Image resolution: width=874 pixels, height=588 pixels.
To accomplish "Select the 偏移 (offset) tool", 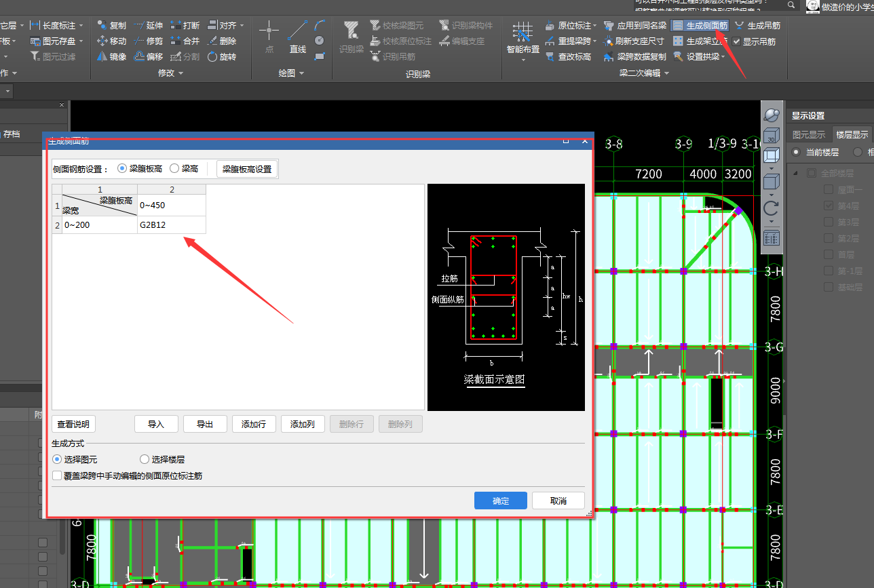I will [149, 56].
